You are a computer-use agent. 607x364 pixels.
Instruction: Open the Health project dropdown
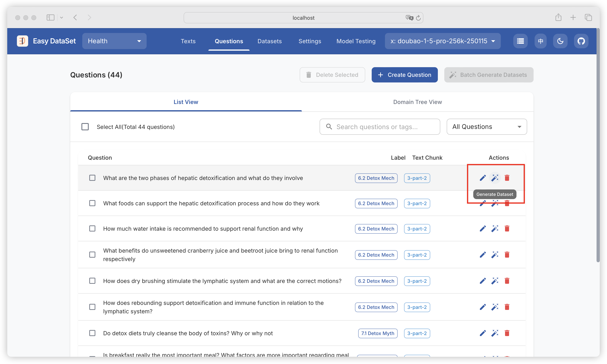click(x=114, y=41)
